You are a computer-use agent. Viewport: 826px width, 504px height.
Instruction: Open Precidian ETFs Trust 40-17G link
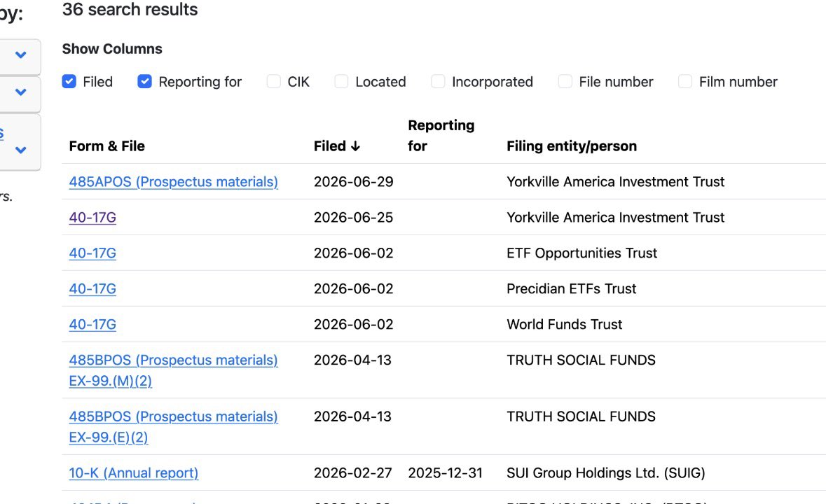[92, 289]
